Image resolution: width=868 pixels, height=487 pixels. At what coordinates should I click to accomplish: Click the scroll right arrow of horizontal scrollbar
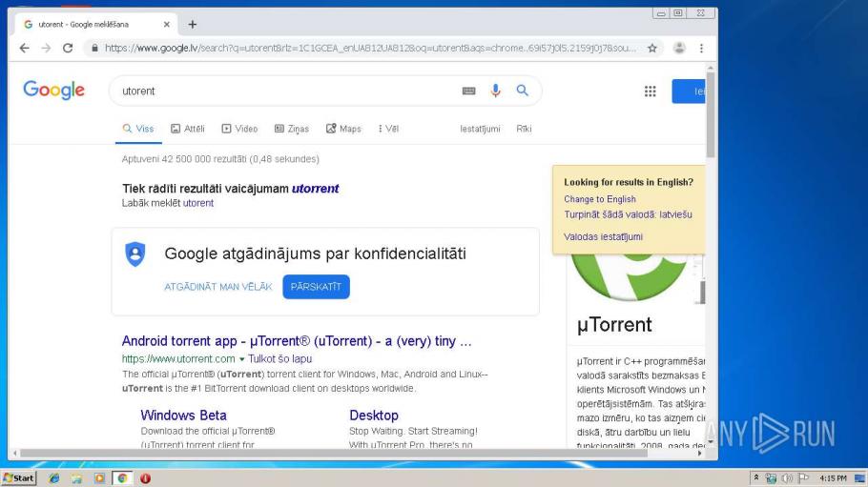700,453
